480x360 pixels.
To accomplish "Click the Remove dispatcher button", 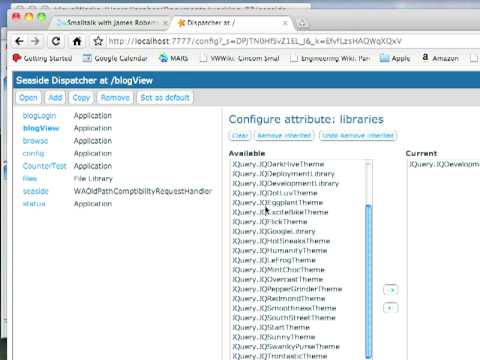I will pyautogui.click(x=115, y=98).
